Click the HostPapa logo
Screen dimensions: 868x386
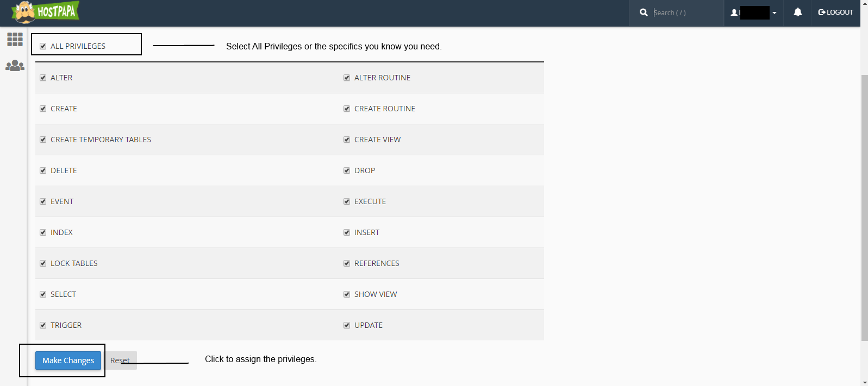click(46, 12)
